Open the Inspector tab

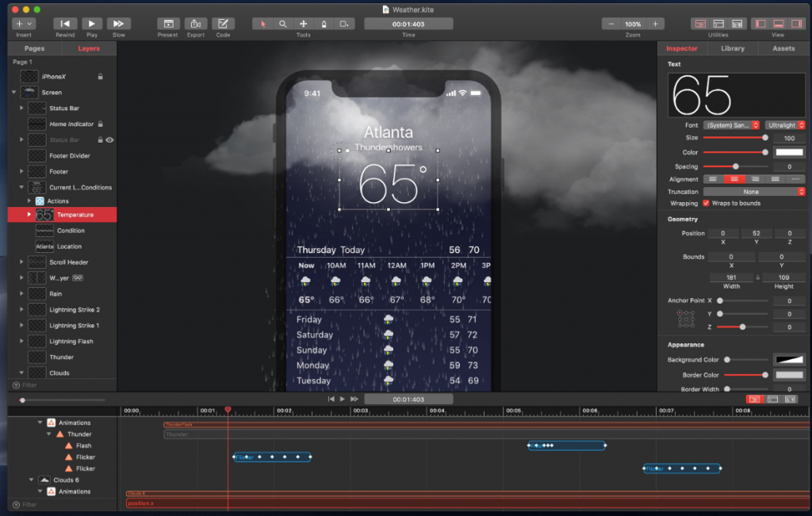[x=681, y=48]
